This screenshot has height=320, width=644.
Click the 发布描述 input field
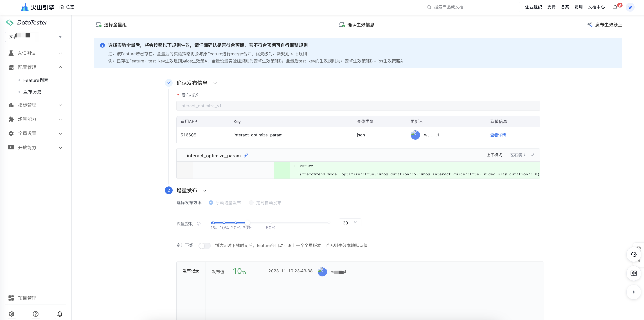[358, 106]
